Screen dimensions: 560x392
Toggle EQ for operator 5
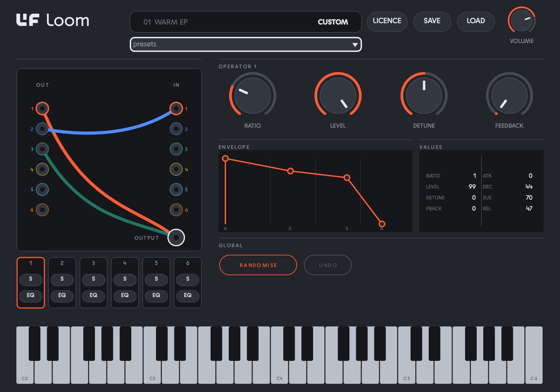(x=156, y=296)
